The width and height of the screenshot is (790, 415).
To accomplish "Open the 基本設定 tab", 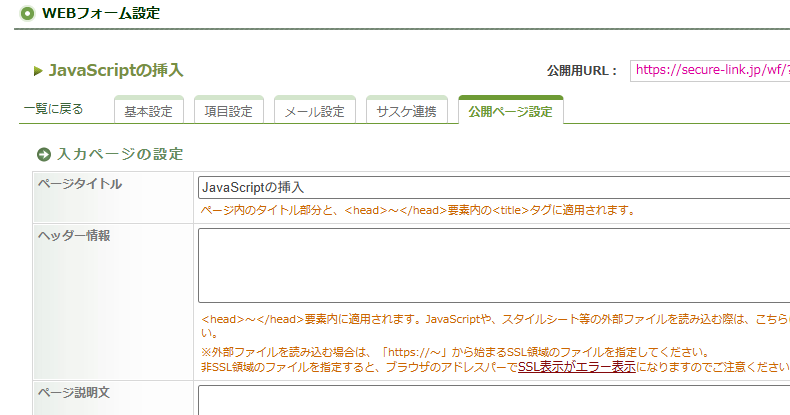I will [x=148, y=112].
